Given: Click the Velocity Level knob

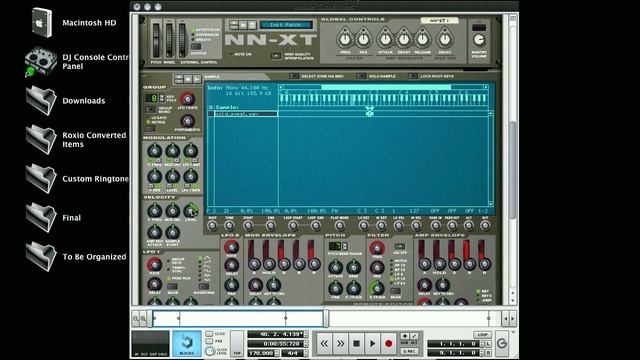Looking at the screenshot, I should pyautogui.click(x=190, y=211).
